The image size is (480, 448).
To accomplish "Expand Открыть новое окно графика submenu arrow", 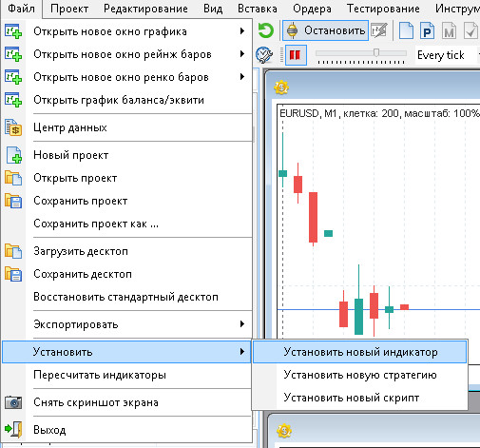I will pos(242,31).
